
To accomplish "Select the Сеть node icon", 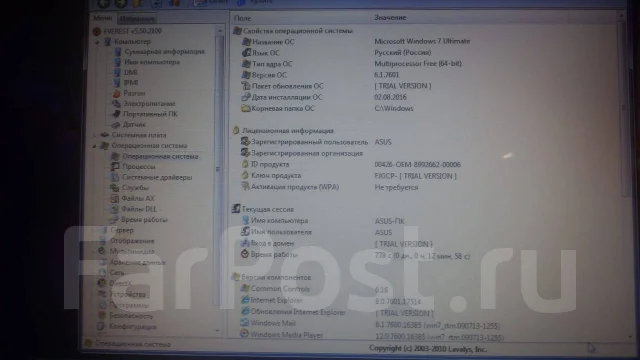I will point(102,273).
